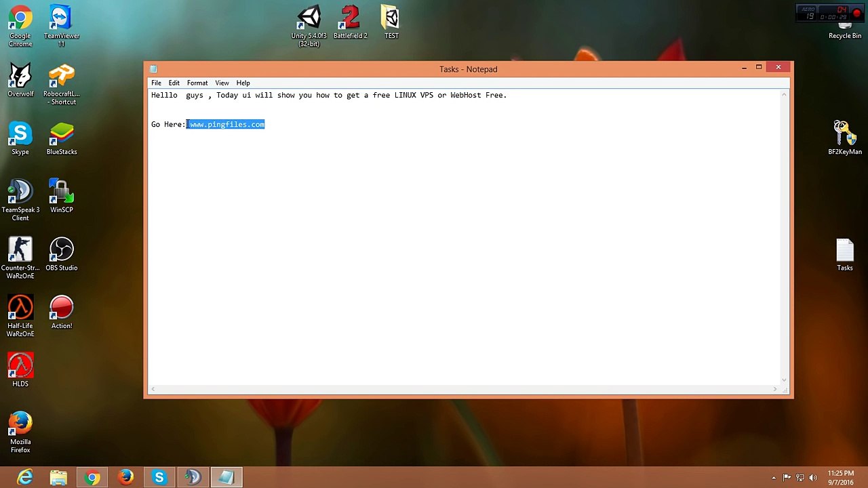
Task: Open the View menu
Action: (222, 83)
